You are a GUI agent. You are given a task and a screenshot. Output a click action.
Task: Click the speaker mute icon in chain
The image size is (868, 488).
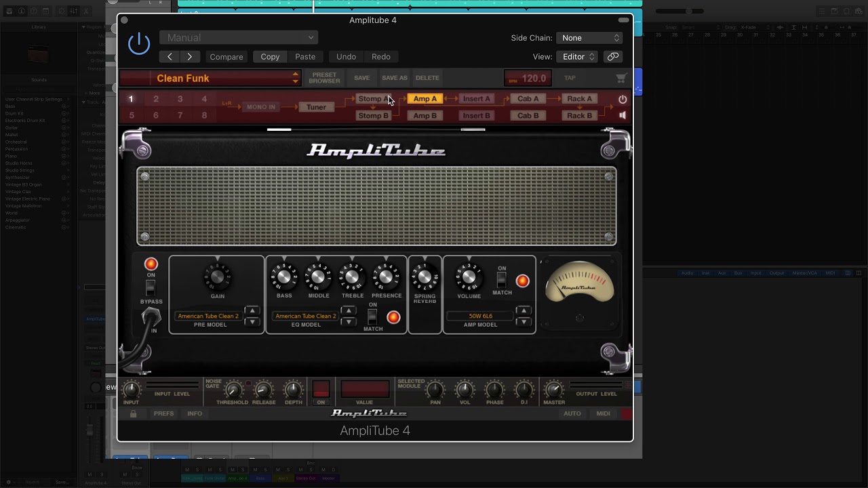(x=623, y=115)
